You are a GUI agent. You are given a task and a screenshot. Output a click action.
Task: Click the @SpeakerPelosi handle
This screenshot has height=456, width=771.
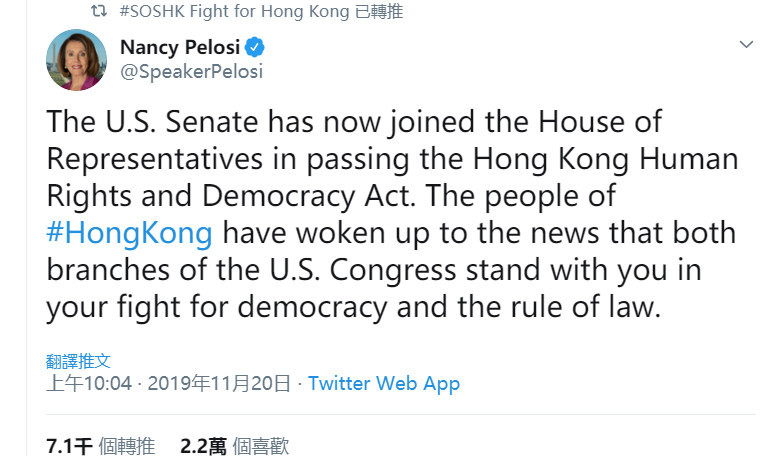click(x=191, y=71)
